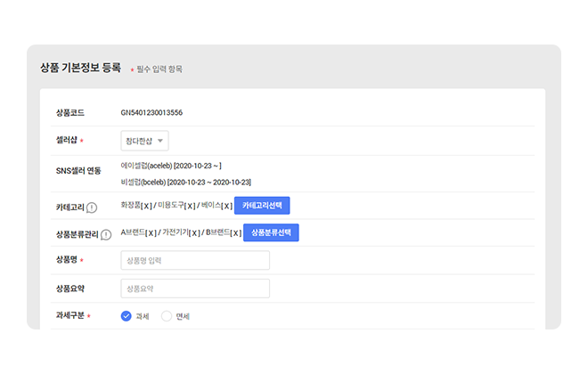Open the info icon next to 상품분류관리
The width and height of the screenshot is (588, 374).
106,234
